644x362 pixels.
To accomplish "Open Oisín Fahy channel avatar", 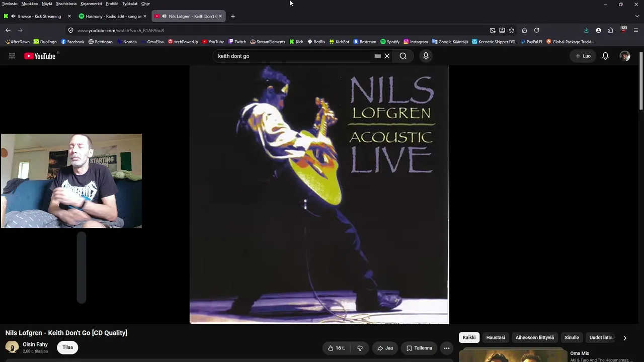I will pos(12,347).
